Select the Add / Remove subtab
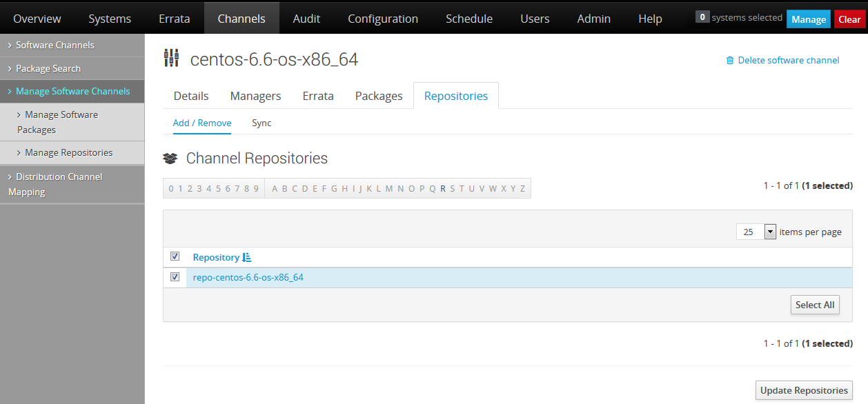The width and height of the screenshot is (868, 404). [x=202, y=123]
